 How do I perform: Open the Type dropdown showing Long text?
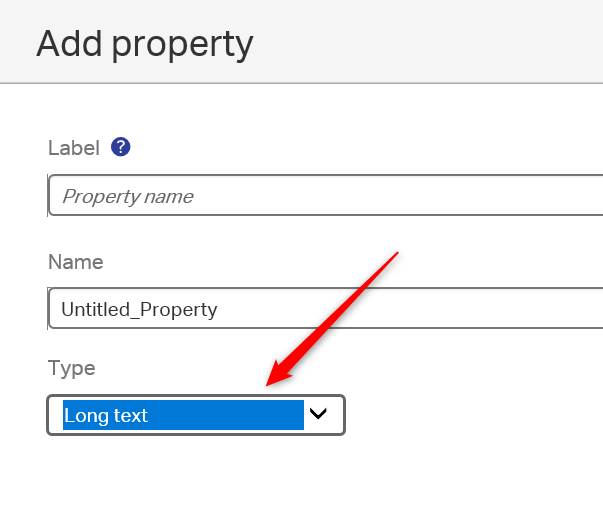196,415
